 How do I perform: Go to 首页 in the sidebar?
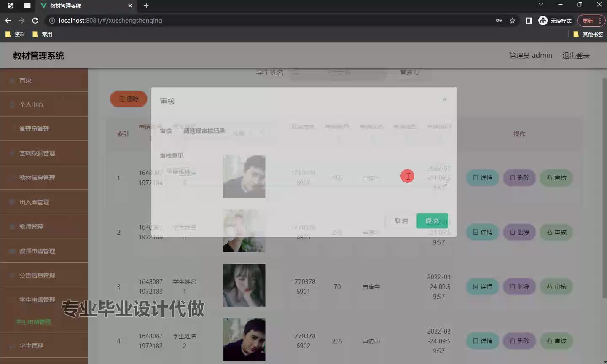pos(44,80)
